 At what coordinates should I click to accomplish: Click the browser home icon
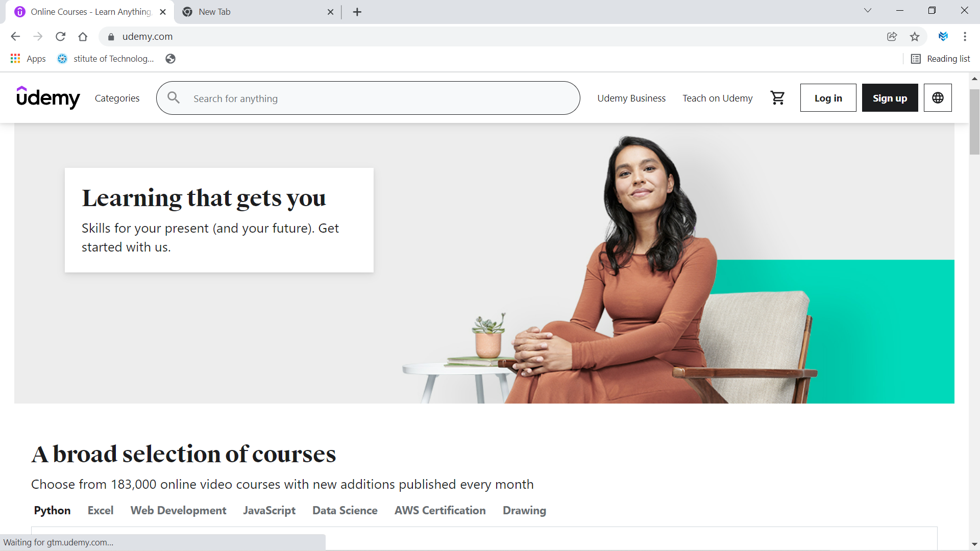click(83, 37)
